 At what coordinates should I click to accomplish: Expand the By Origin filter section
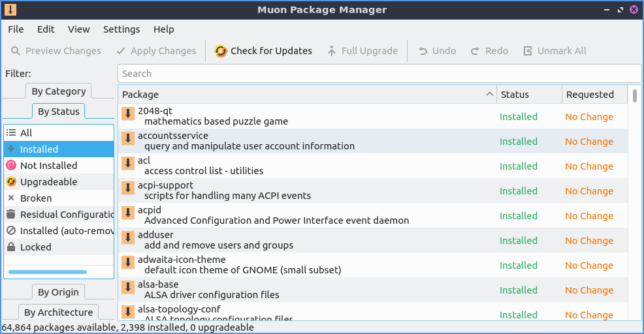pyautogui.click(x=58, y=292)
